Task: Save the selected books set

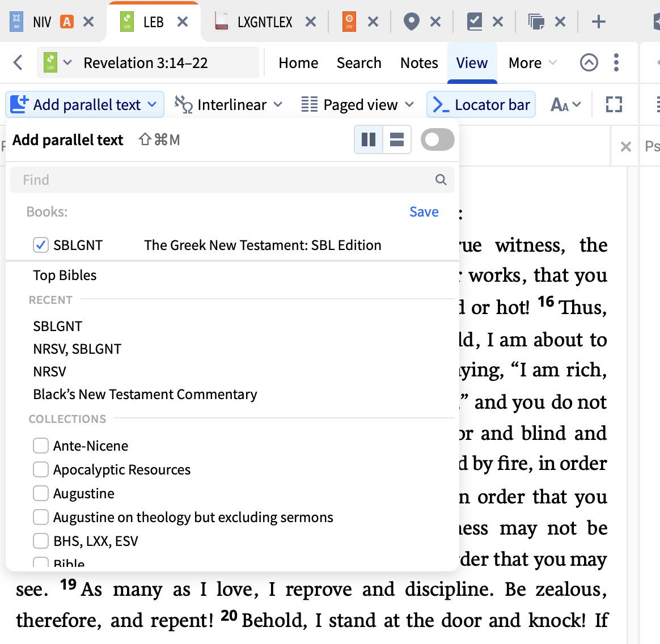Action: coord(424,211)
